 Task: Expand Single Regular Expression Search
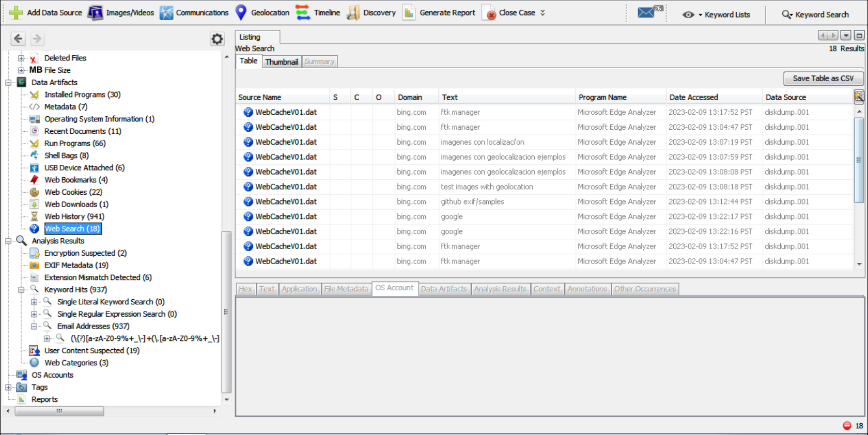tap(34, 314)
